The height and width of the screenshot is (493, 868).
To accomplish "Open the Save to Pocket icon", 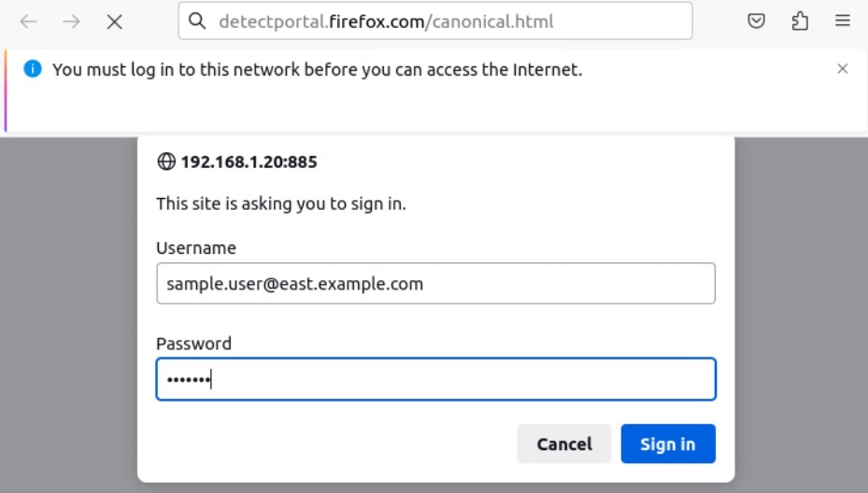I will pos(756,21).
